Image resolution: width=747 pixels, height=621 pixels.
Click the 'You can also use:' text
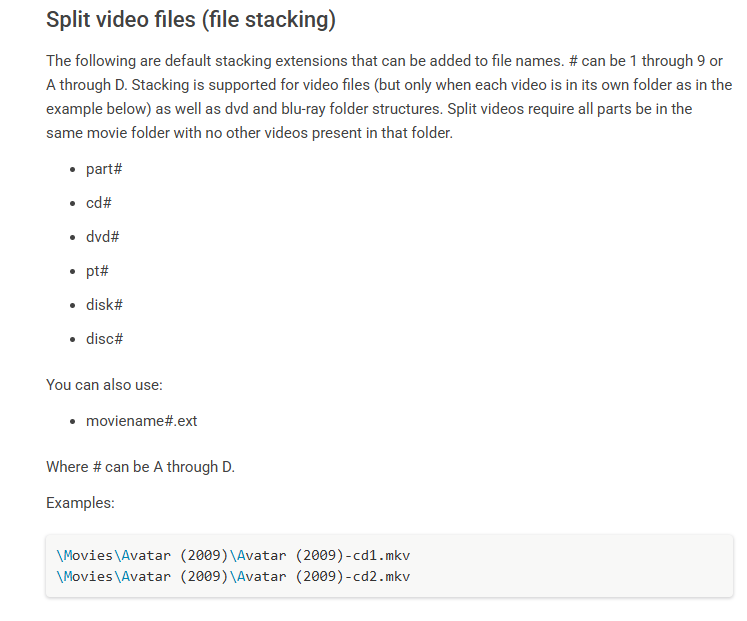pos(104,385)
